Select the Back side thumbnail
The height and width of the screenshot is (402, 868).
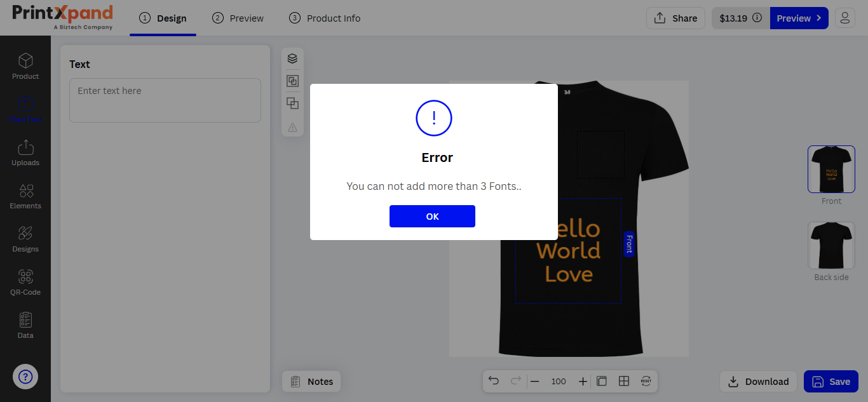831,245
